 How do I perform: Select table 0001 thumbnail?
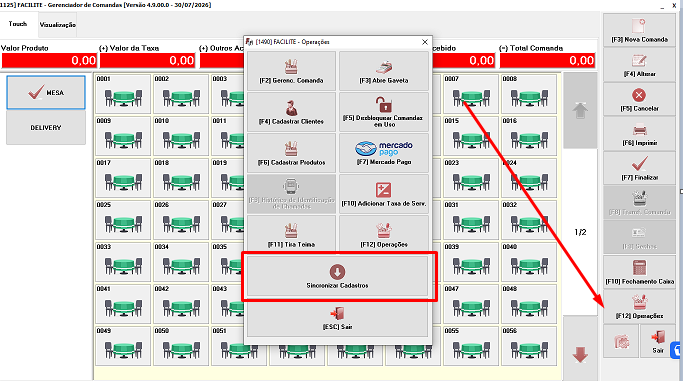pyautogui.click(x=123, y=94)
